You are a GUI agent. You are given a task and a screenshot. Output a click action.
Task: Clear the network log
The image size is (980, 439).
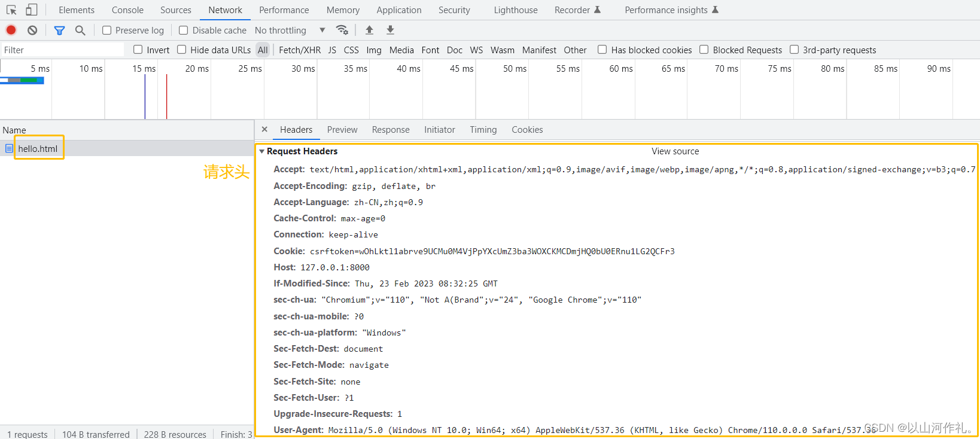tap(32, 30)
